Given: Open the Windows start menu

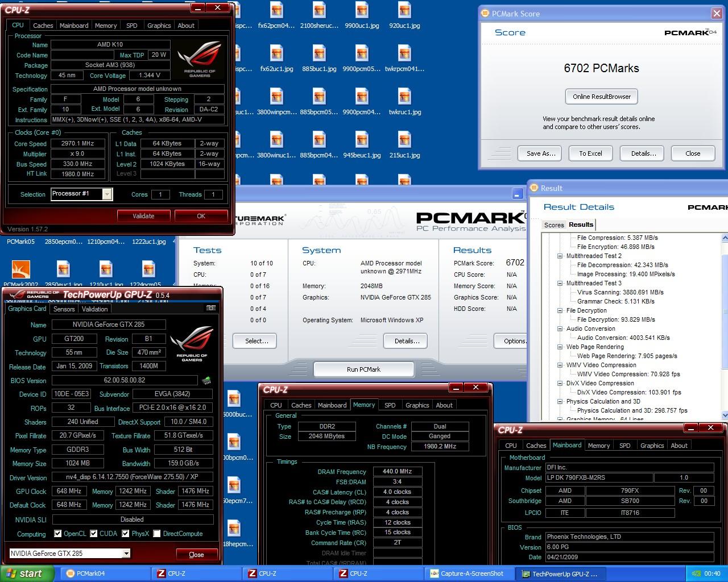Looking at the screenshot, I should 27,573.
